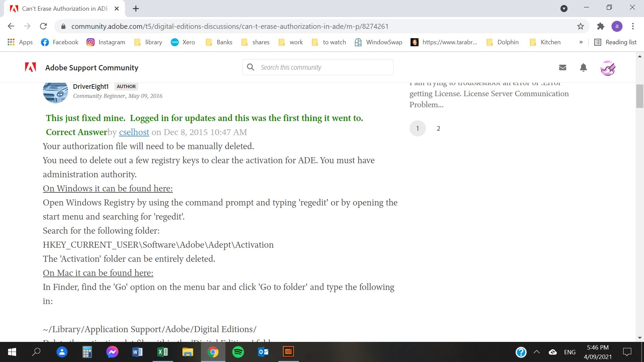The width and height of the screenshot is (644, 362).
Task: Open the cselhost profile link
Action: click(134, 132)
